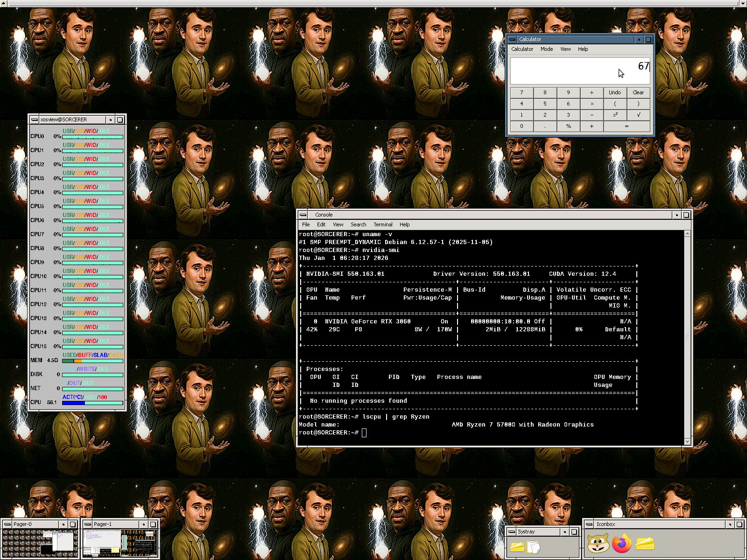Open the Calculator Mode menu

(546, 49)
